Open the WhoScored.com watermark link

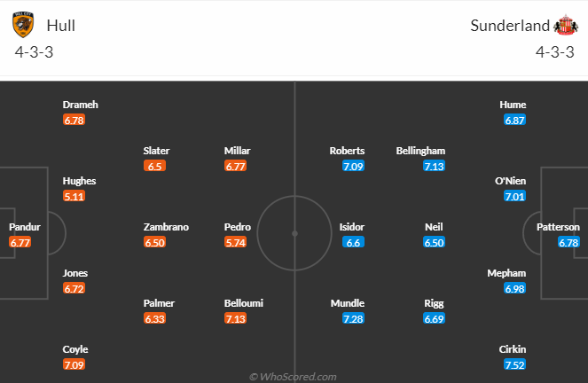[x=294, y=377]
